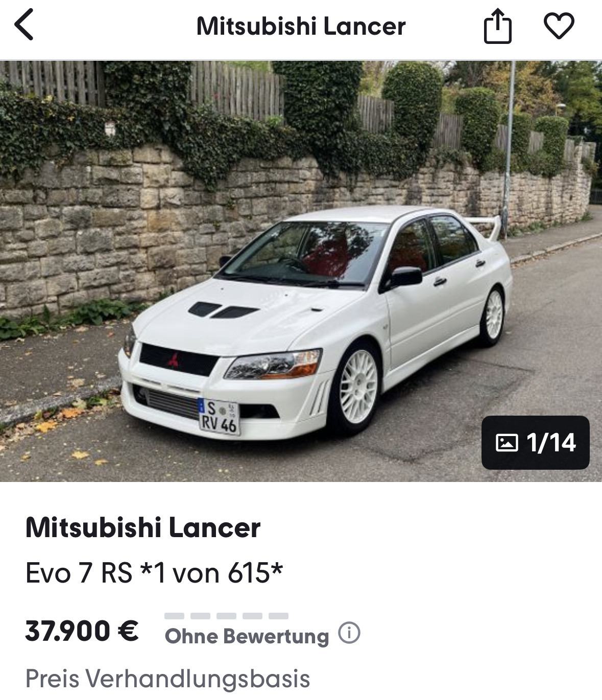Screen dimensions: 602x700
Task: Tap the info icon beside Ohne Bewertung
Action: [350, 634]
